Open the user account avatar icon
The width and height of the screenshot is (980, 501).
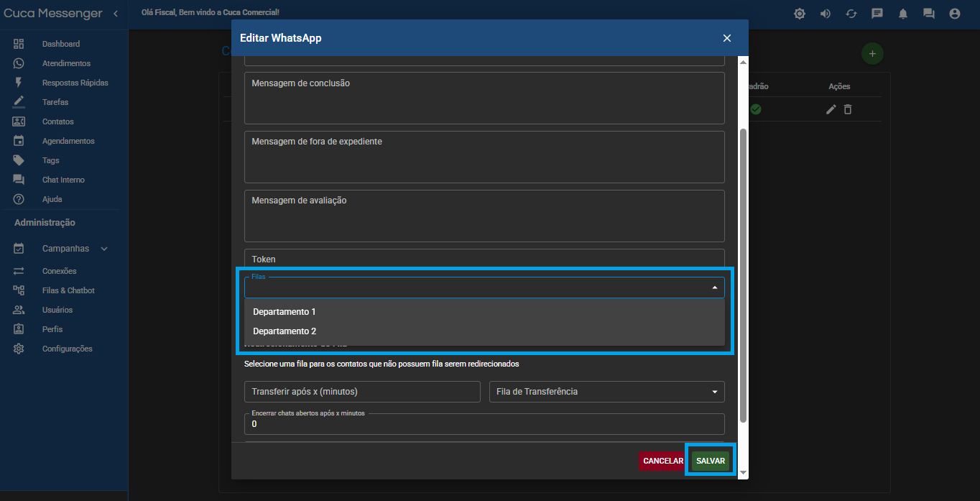955,14
